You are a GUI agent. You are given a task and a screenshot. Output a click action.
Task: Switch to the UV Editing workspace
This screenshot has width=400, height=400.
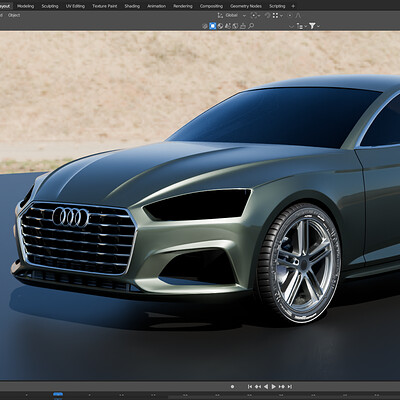coord(75,6)
